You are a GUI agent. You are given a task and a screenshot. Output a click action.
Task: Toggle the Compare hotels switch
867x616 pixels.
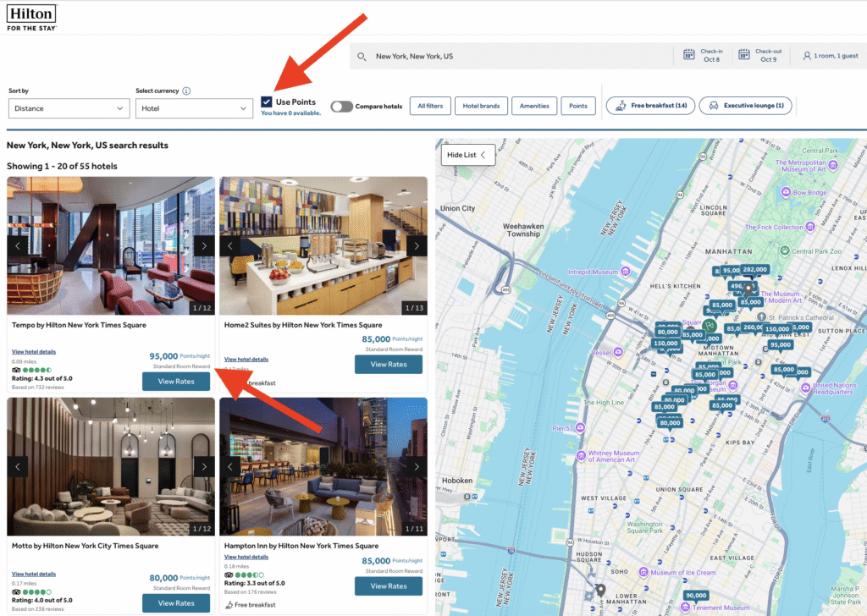point(342,107)
